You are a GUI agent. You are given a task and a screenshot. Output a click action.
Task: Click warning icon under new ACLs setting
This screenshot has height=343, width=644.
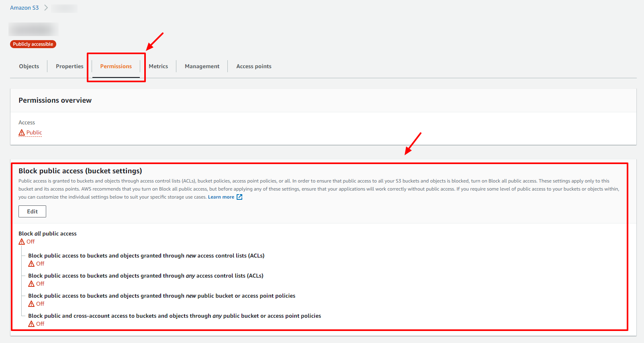[x=31, y=264]
